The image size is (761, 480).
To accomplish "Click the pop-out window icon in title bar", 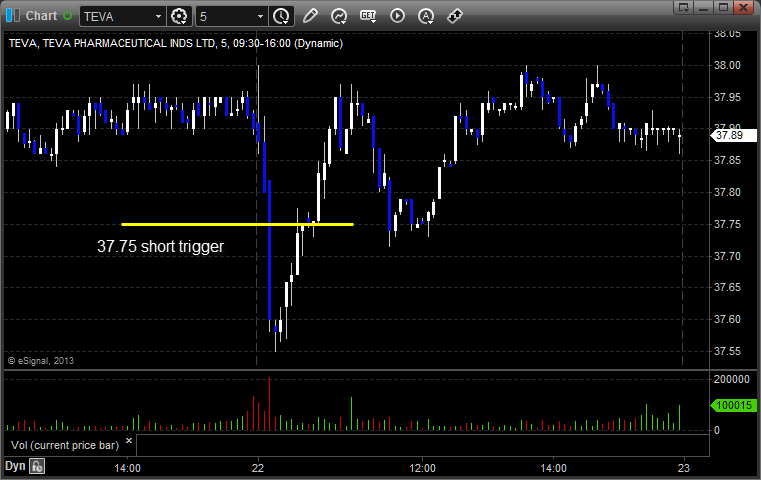I will [x=684, y=7].
